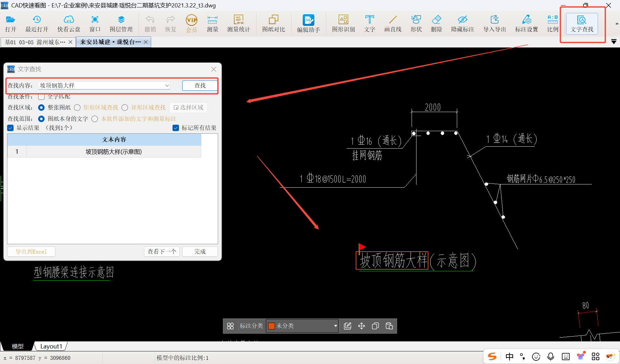
Task: Open the 未分类 annotation category dropdown
Action: point(335,326)
